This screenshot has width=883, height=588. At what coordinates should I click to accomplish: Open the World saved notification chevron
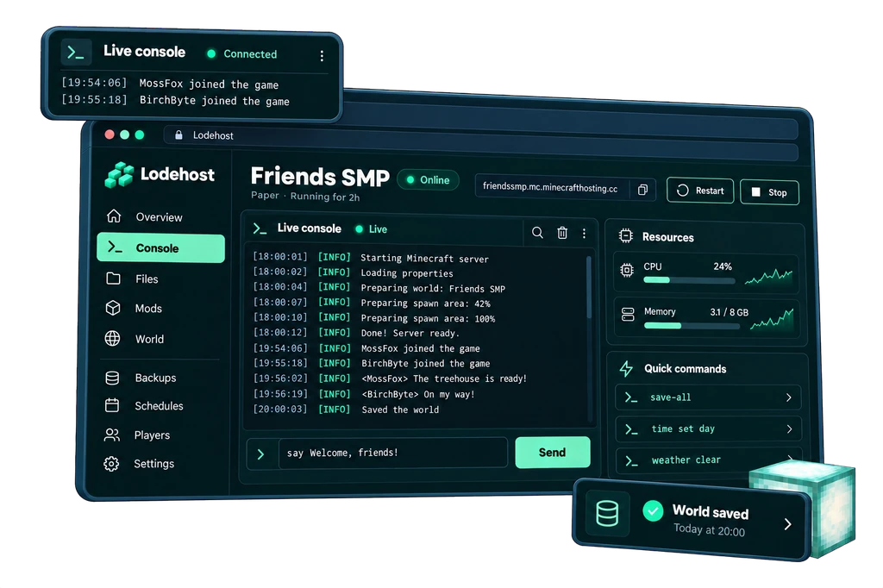coord(788,524)
